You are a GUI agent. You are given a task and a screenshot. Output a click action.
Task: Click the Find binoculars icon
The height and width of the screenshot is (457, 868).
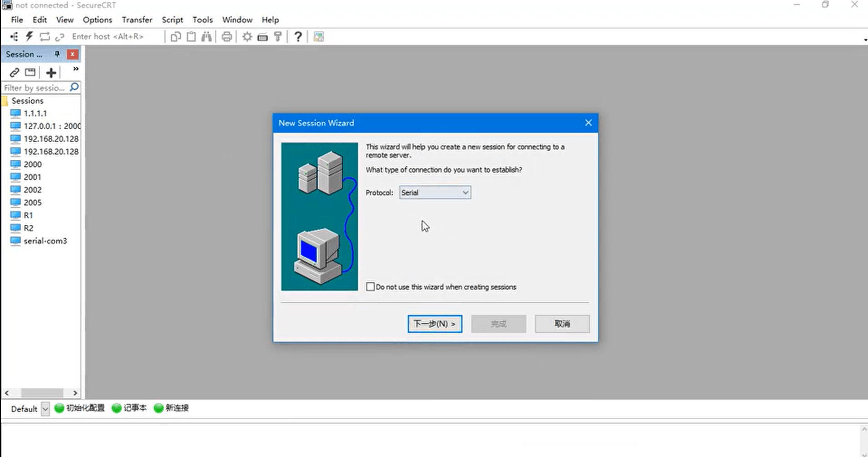click(206, 36)
